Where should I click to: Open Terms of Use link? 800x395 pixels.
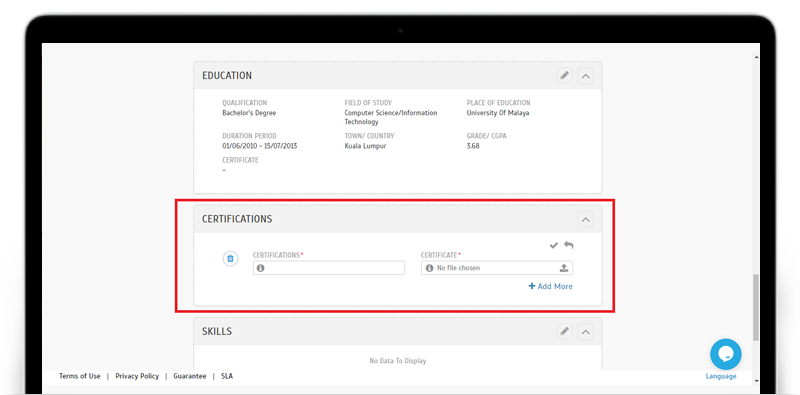pyautogui.click(x=80, y=376)
